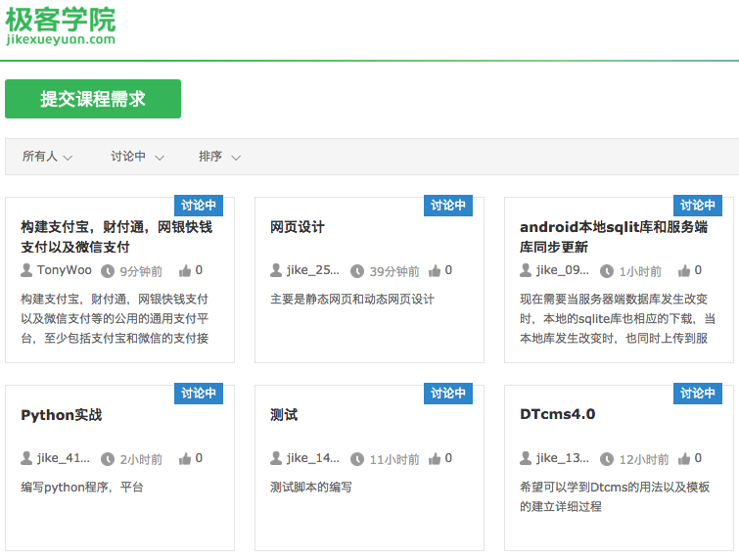
Task: Expand the 讨论中 status dropdown
Action: (x=137, y=157)
